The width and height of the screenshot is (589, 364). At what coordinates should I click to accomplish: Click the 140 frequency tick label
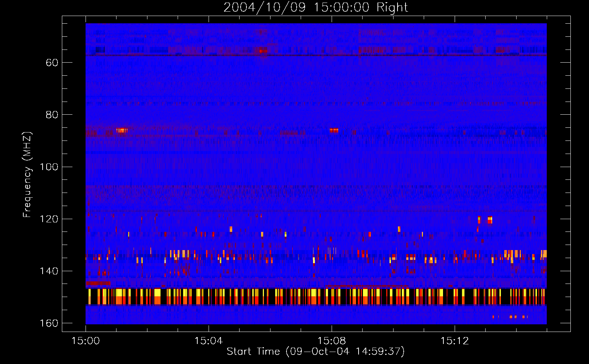click(49, 271)
